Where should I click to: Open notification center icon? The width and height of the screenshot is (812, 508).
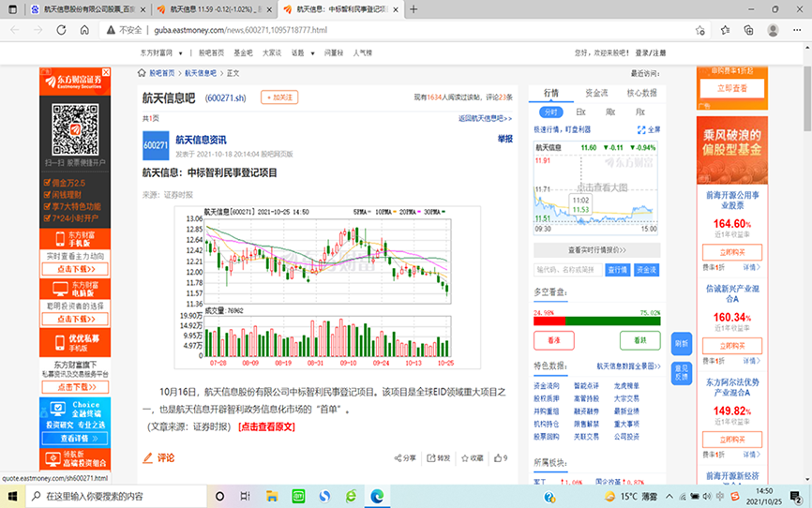click(x=796, y=497)
